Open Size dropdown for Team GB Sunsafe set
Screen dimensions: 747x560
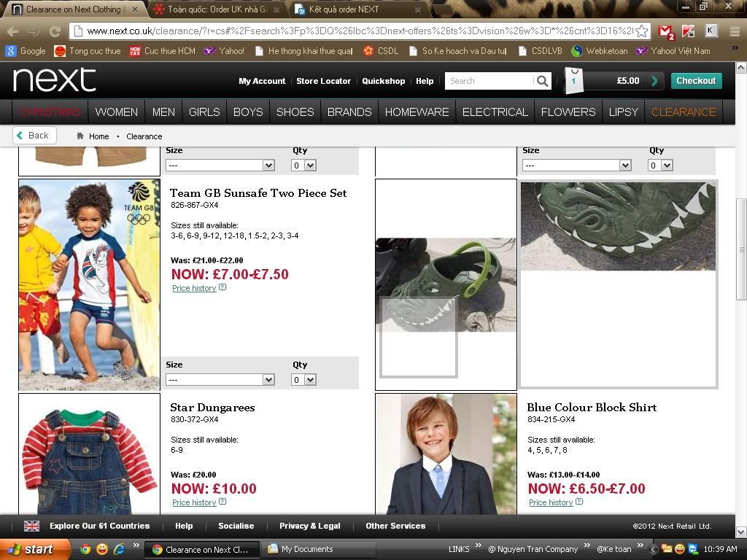click(x=220, y=379)
